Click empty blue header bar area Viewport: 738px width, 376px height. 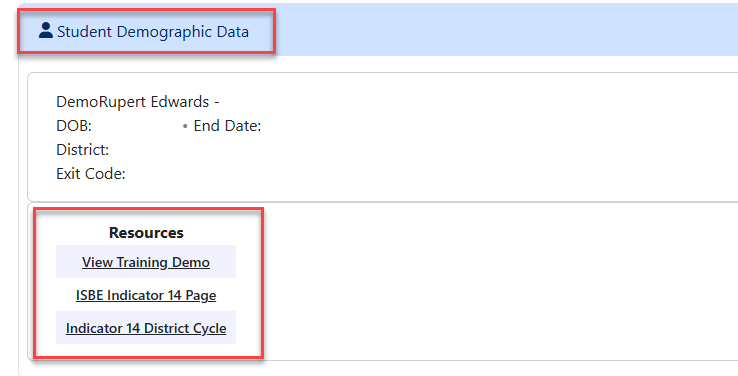[x=506, y=31]
